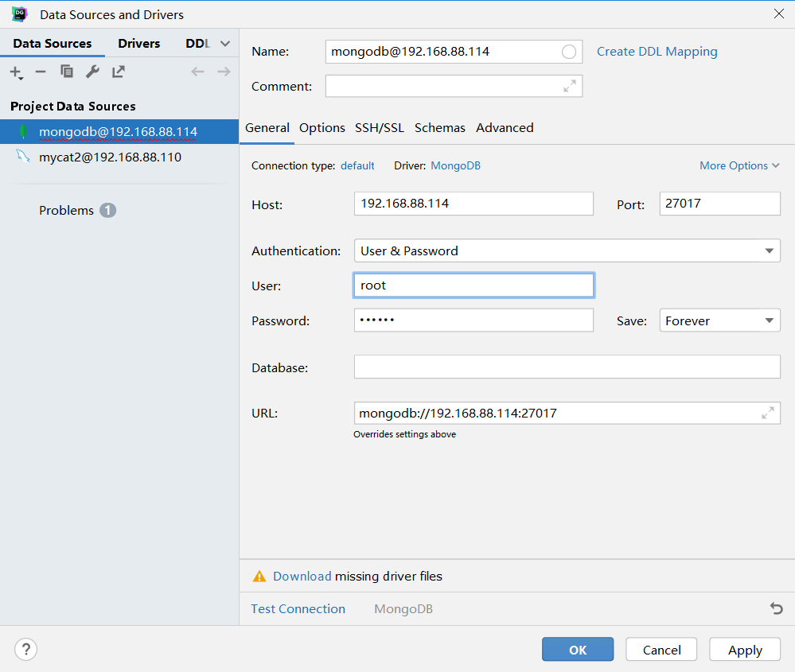Viewport: 795px width, 672px height.
Task: Open the MongoDB driver link
Action: click(x=455, y=165)
